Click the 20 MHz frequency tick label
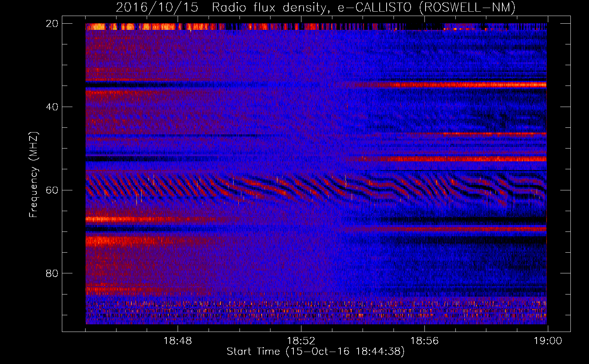 click(x=52, y=24)
